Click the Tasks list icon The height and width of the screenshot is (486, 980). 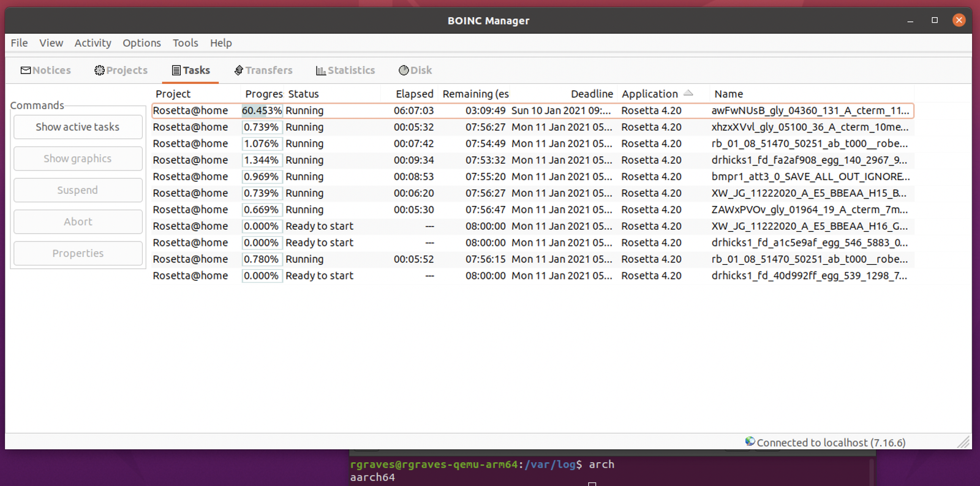[176, 70]
